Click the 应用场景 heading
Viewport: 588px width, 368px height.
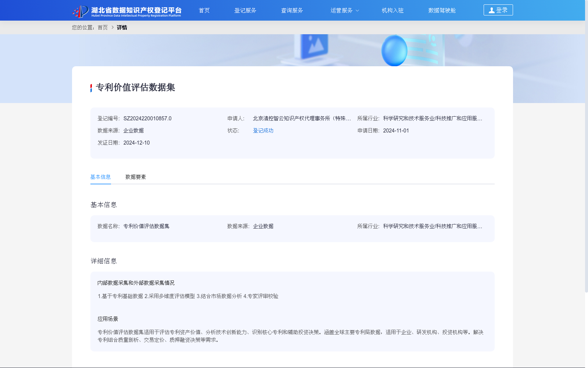(x=108, y=319)
